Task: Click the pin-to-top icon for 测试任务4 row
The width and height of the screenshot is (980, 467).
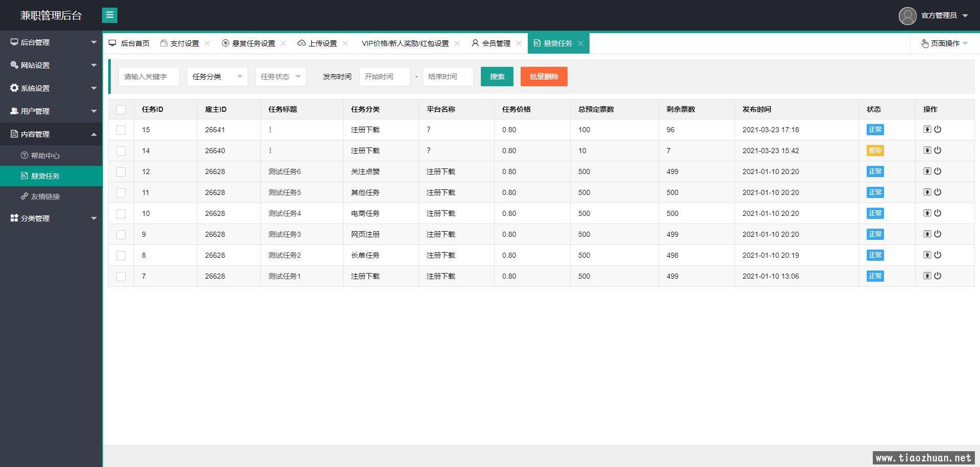Action: pos(927,213)
